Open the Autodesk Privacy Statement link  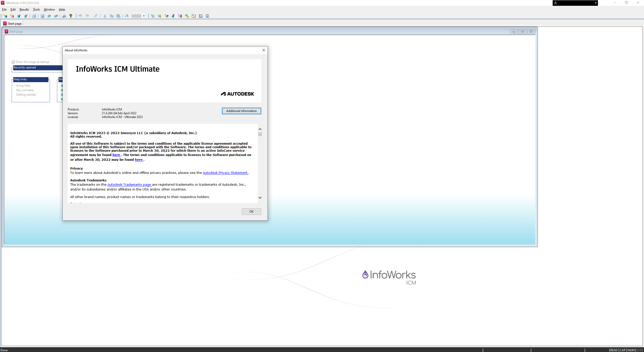point(225,173)
